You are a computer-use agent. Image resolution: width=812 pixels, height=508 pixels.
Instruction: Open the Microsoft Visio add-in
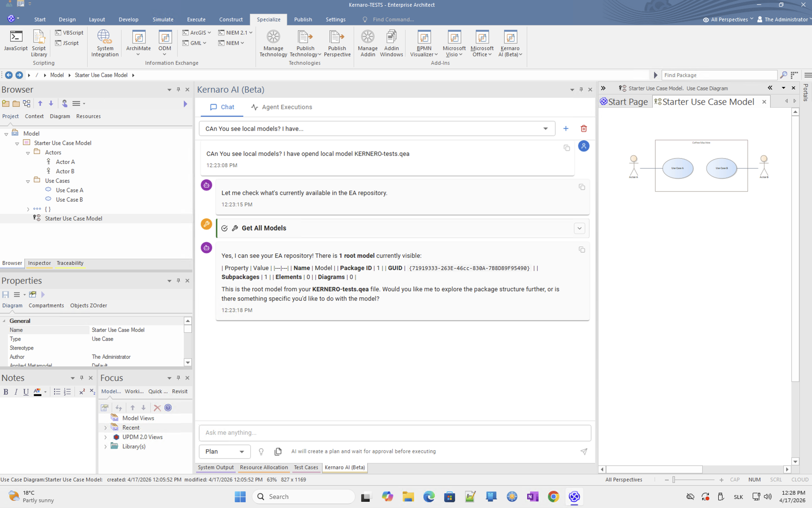tap(454, 43)
